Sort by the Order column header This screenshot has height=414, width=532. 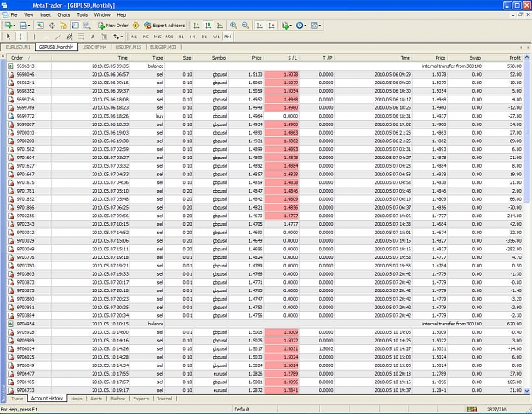29,58
